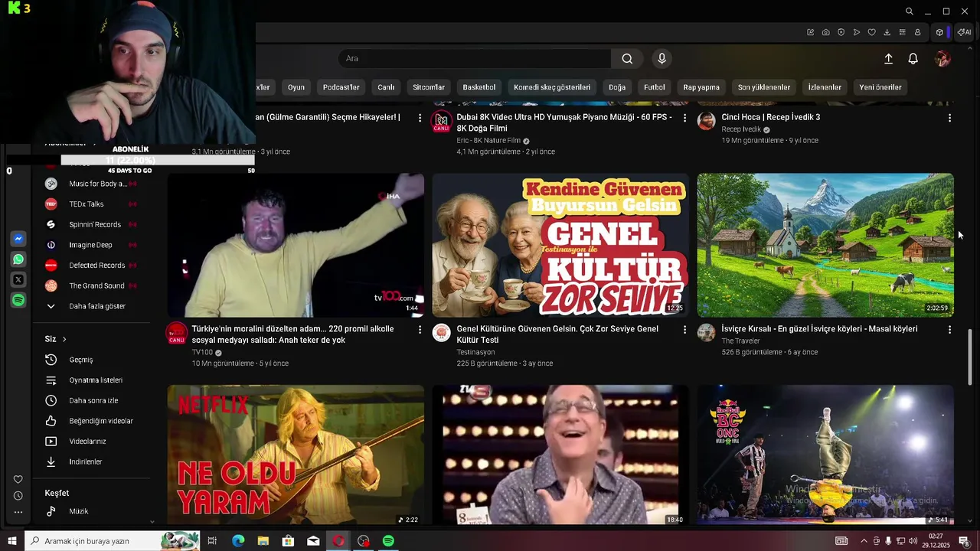
Task: Open the Messenger sidebar panel
Action: [18, 239]
